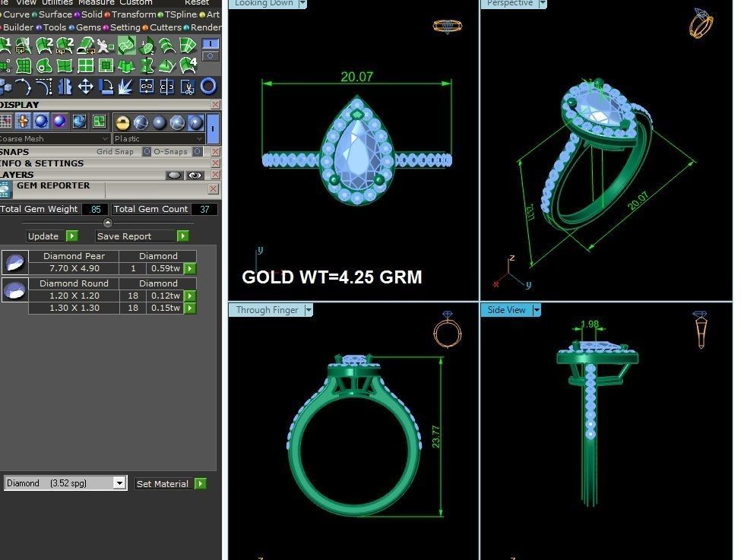
Task: Open the Diamond (3.52 spg) material dropdown
Action: pyautogui.click(x=65, y=483)
